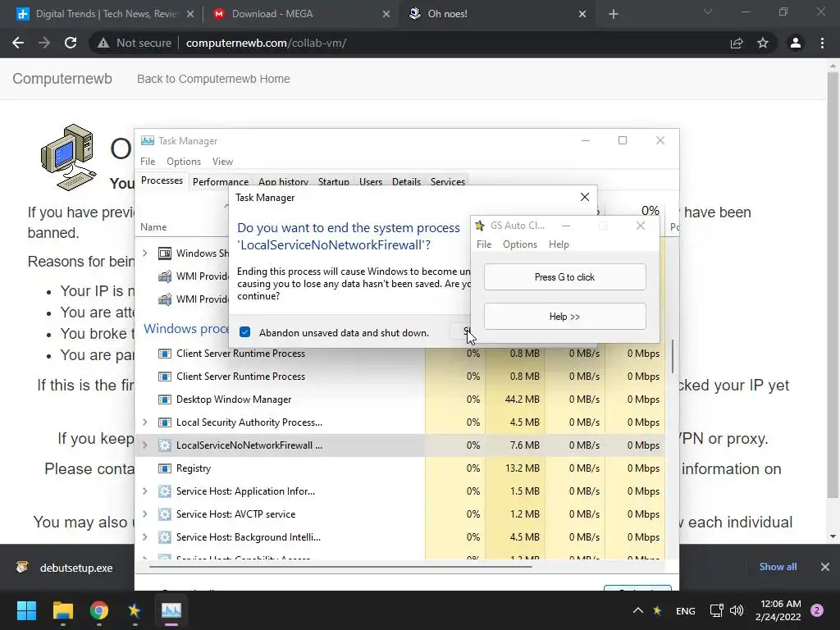Click volume icon in system tray
The height and width of the screenshot is (630, 840).
click(x=737, y=610)
